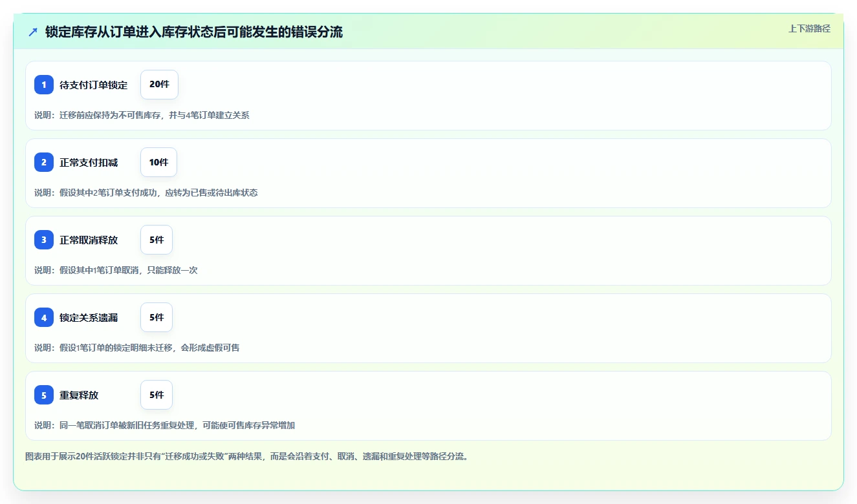Screen dimensions: 857x504
Task: Click the note about 2笔订单支付成功
Action: coord(146,193)
